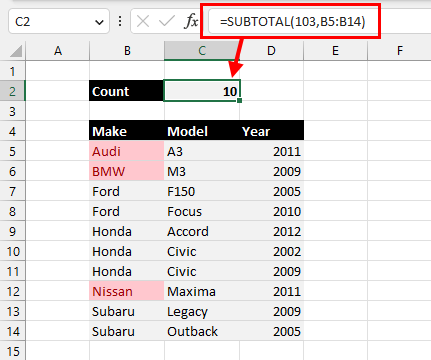
Task: Click the Make header cell
Action: [127, 131]
